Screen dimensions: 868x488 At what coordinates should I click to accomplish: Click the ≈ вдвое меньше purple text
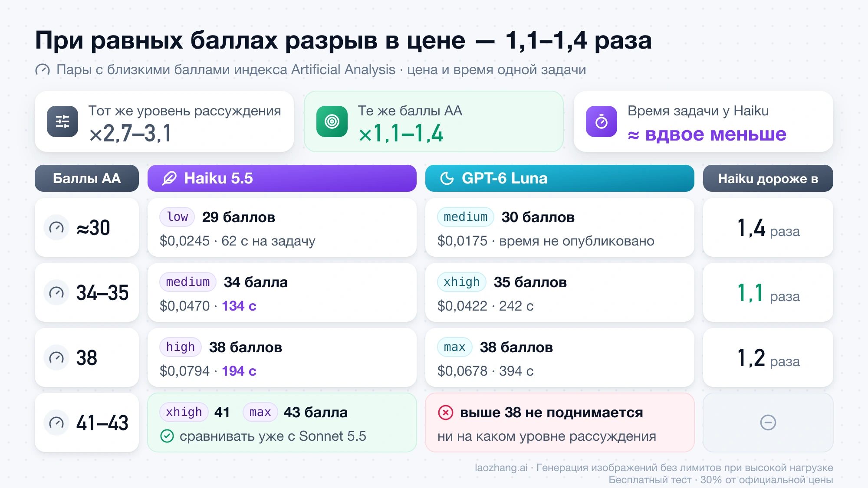[707, 134]
